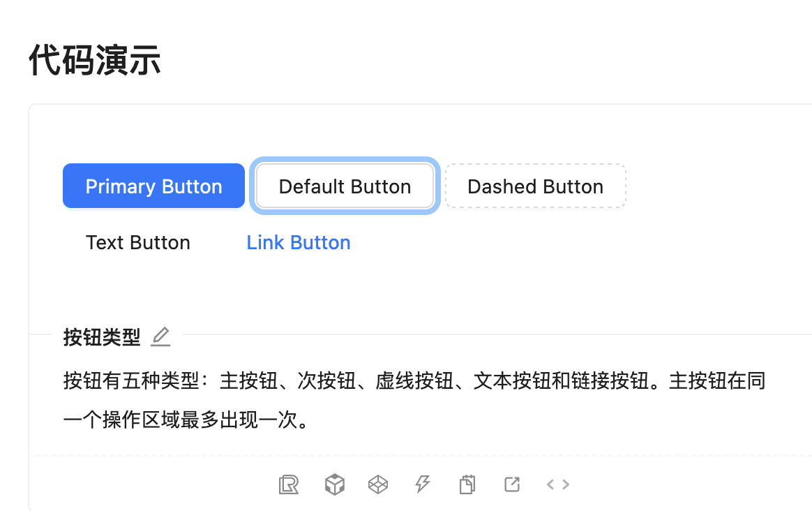Open the demo in CodeSandbox
The height and width of the screenshot is (511, 812).
[x=334, y=484]
